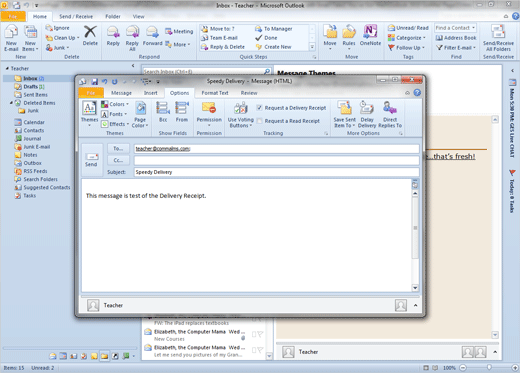This screenshot has width=520, height=373.
Task: Show the From field
Action: click(182, 112)
